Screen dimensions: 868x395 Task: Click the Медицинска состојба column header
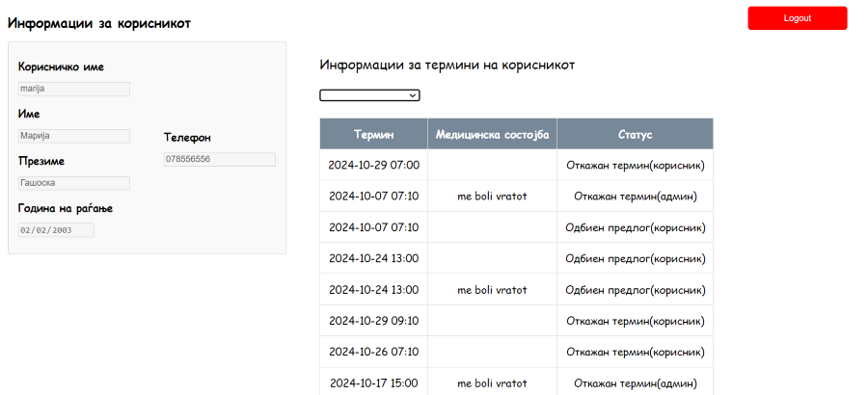tap(492, 134)
